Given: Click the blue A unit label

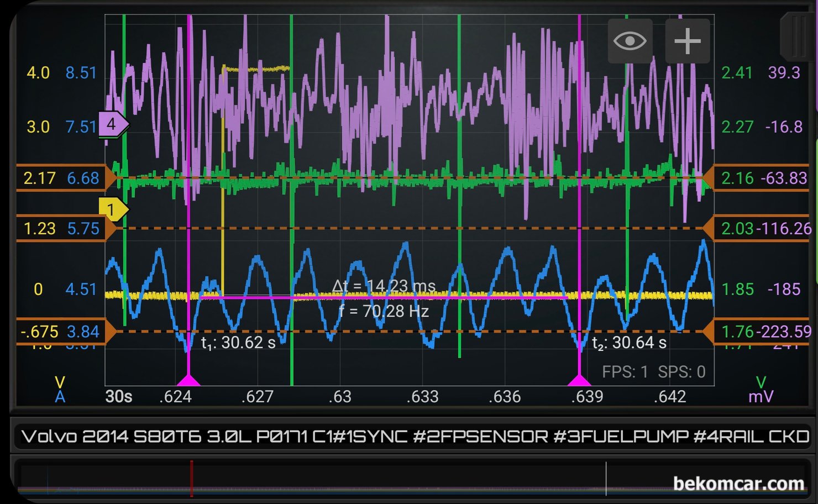Looking at the screenshot, I should 60,397.
